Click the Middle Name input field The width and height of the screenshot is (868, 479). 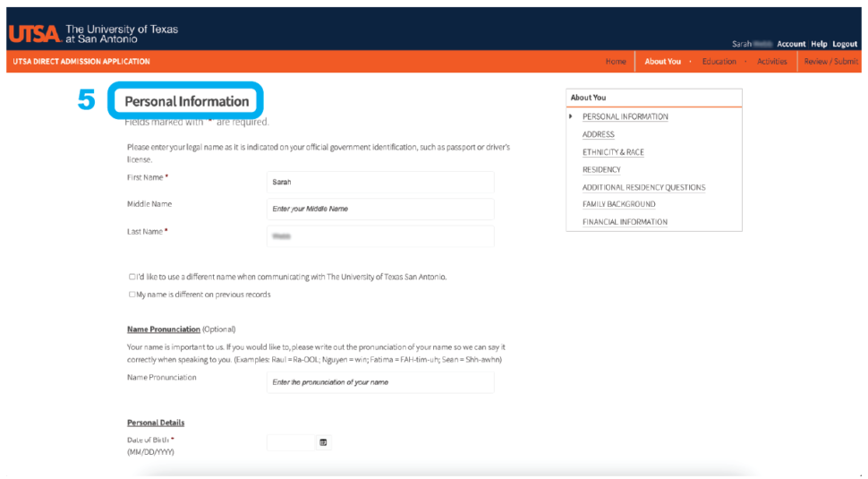click(x=380, y=209)
